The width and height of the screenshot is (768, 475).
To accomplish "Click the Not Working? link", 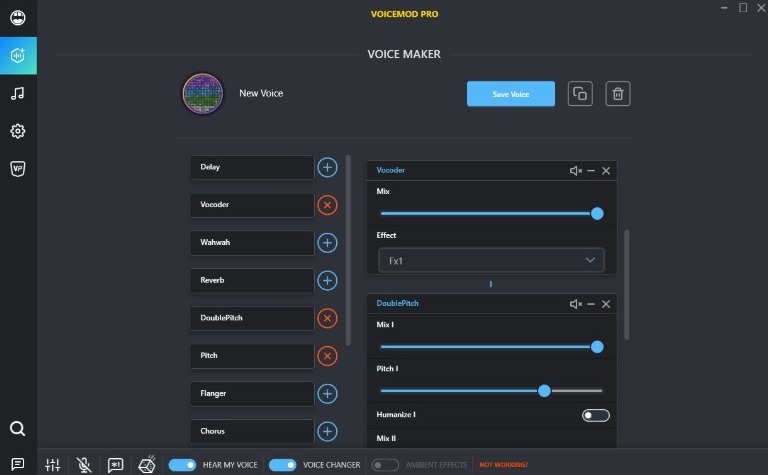I will pos(503,465).
